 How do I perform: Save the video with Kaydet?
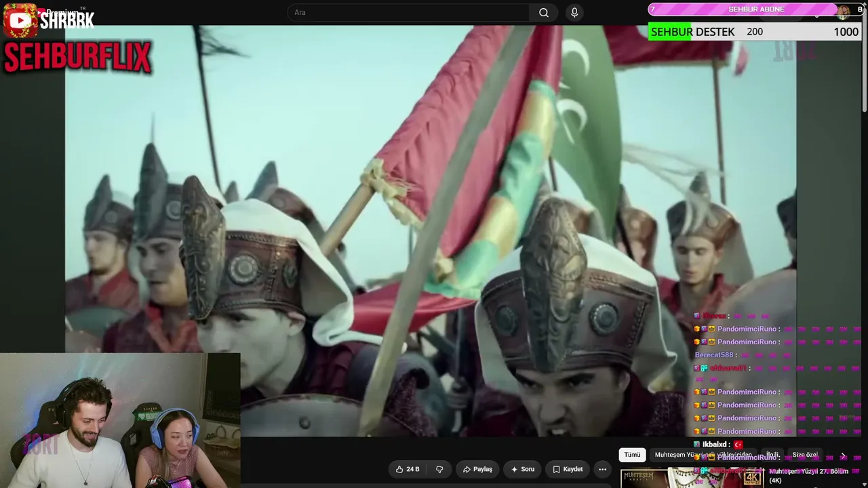point(568,469)
